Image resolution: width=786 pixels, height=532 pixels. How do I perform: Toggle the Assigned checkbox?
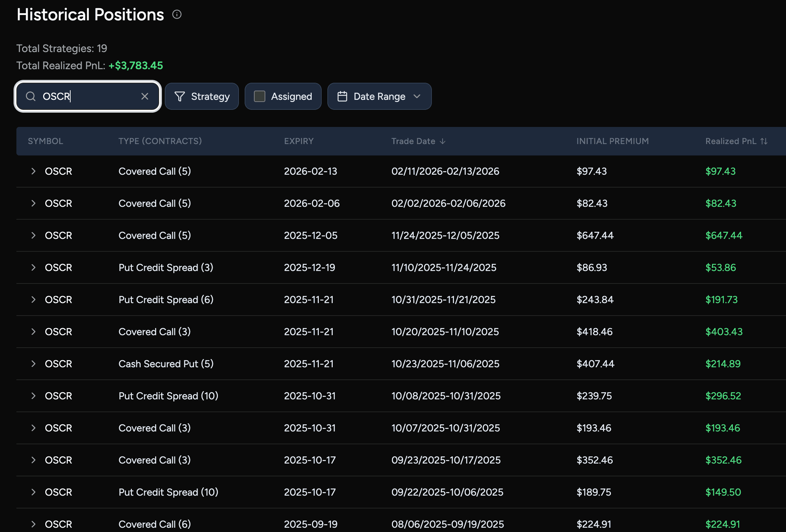pyautogui.click(x=259, y=96)
